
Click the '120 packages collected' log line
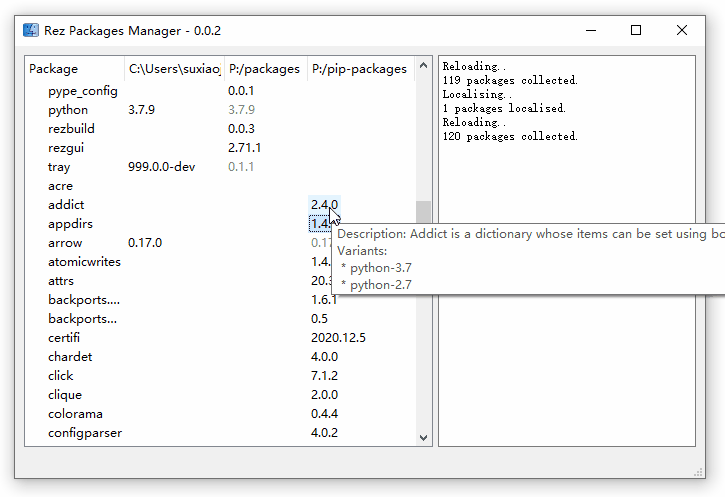pyautogui.click(x=510, y=136)
